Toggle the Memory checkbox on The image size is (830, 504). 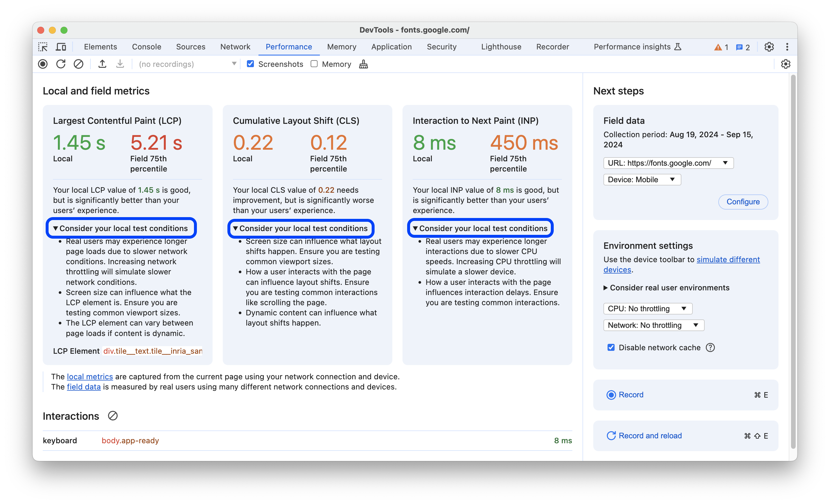[x=314, y=64]
